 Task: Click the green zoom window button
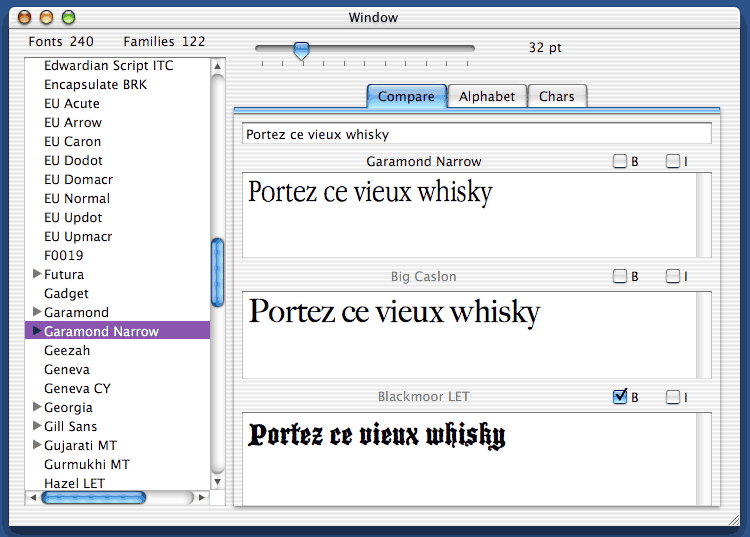68,18
